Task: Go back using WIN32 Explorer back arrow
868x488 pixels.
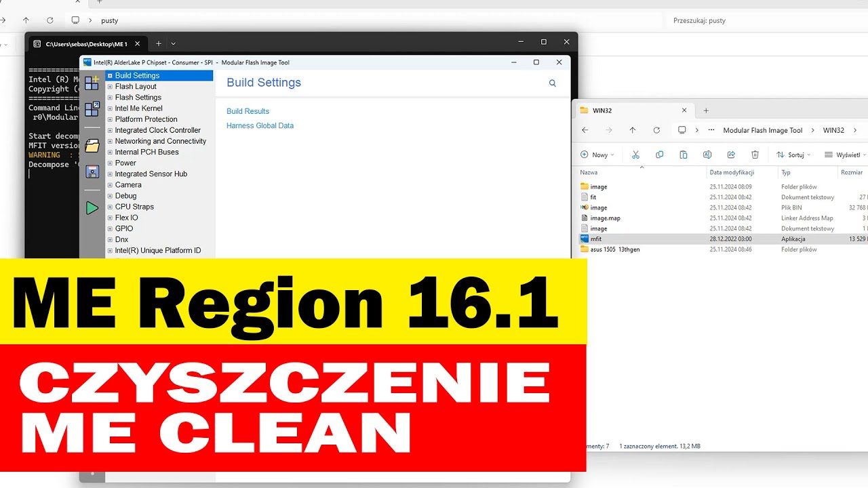Action: coord(585,130)
